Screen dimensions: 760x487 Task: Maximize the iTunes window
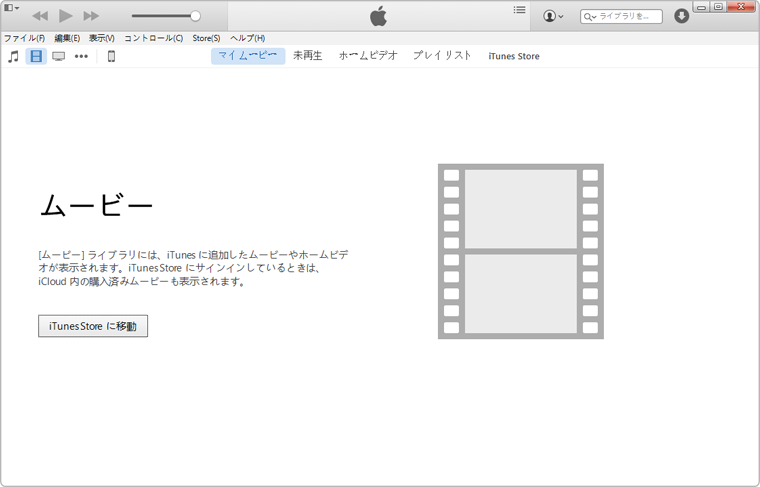pos(718,7)
